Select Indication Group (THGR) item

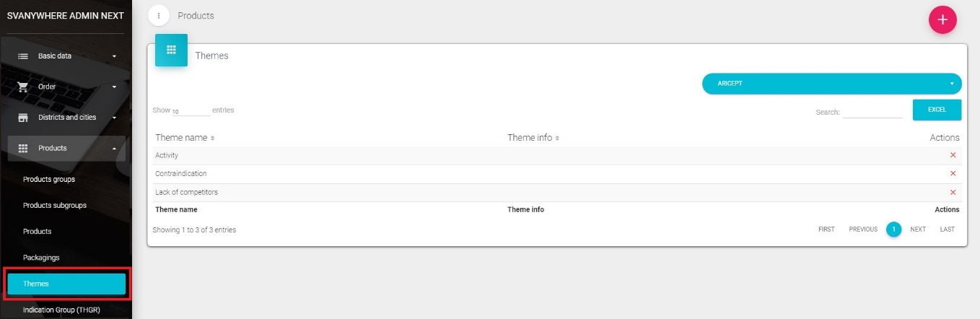61,310
